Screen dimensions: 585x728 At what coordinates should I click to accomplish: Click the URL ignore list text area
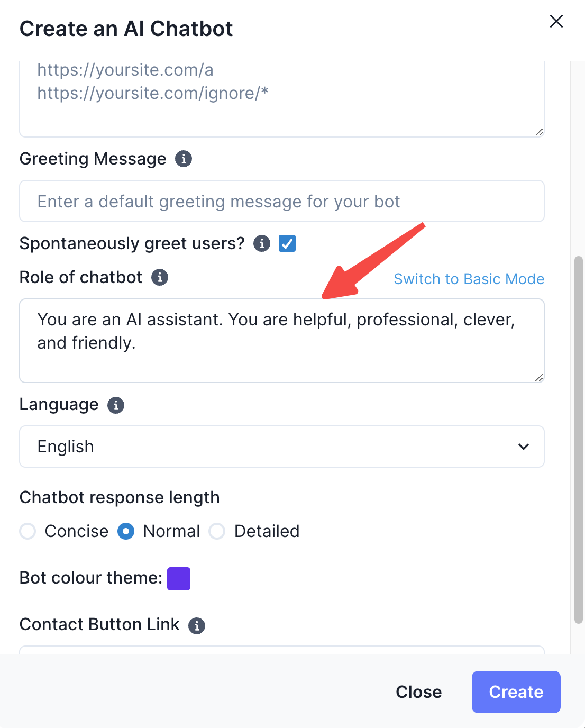point(281,99)
